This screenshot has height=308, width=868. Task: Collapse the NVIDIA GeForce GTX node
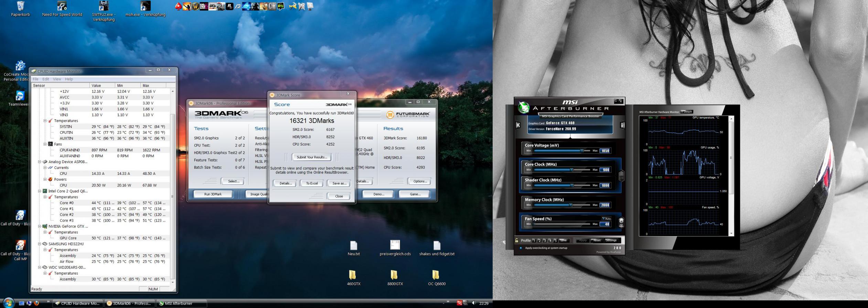[x=40, y=226]
